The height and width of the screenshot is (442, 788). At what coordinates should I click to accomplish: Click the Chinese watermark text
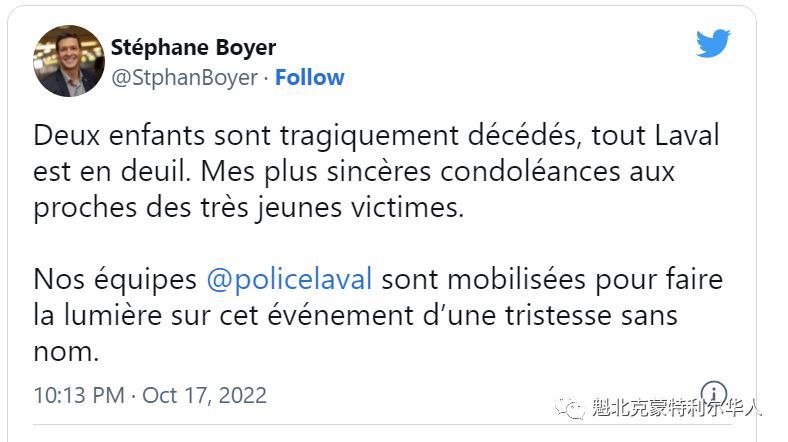click(676, 407)
